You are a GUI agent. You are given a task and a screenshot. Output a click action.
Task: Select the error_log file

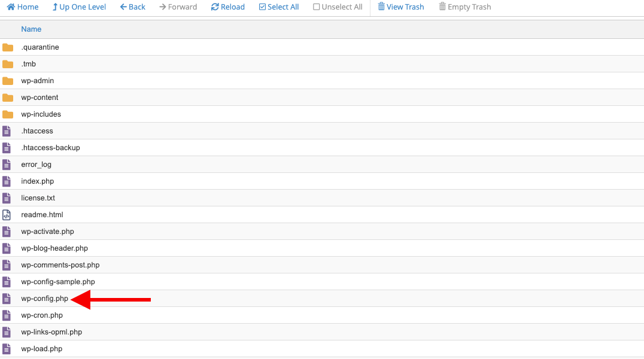37,164
